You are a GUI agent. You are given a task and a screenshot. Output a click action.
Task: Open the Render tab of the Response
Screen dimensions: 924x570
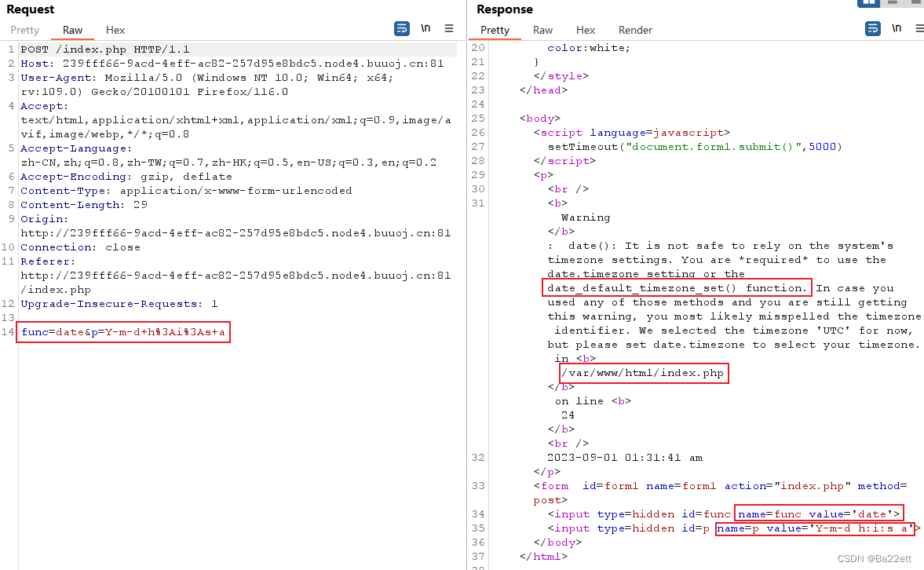tap(635, 30)
